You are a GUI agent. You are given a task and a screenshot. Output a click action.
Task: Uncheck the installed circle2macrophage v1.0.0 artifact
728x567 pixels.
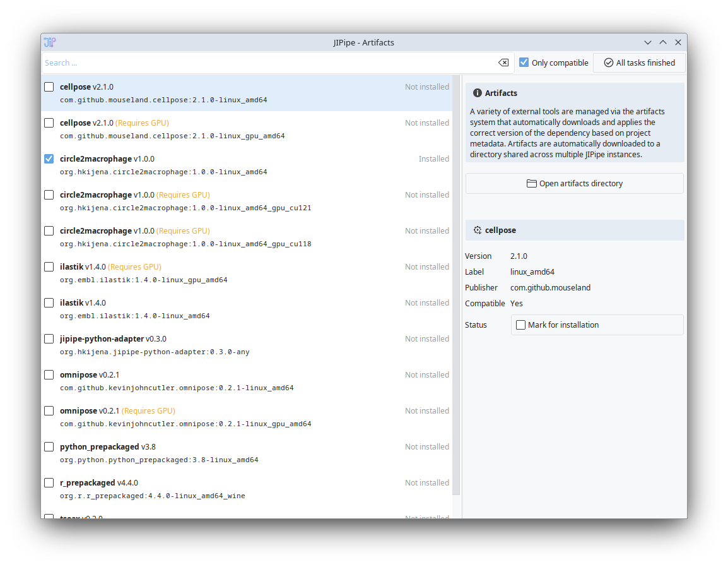pyautogui.click(x=49, y=158)
